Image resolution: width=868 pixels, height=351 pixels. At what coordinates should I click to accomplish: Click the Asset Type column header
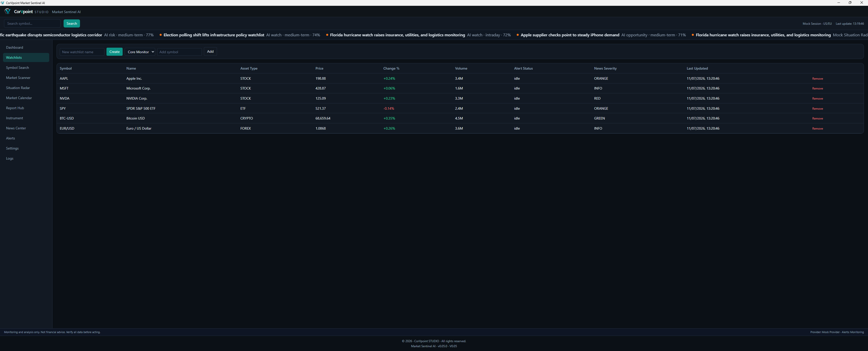coord(249,68)
